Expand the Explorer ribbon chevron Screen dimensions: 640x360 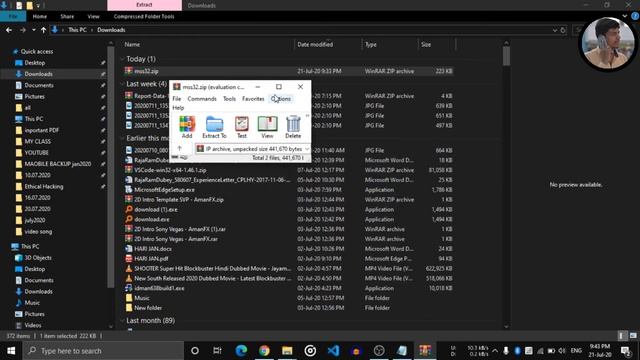coord(625,16)
